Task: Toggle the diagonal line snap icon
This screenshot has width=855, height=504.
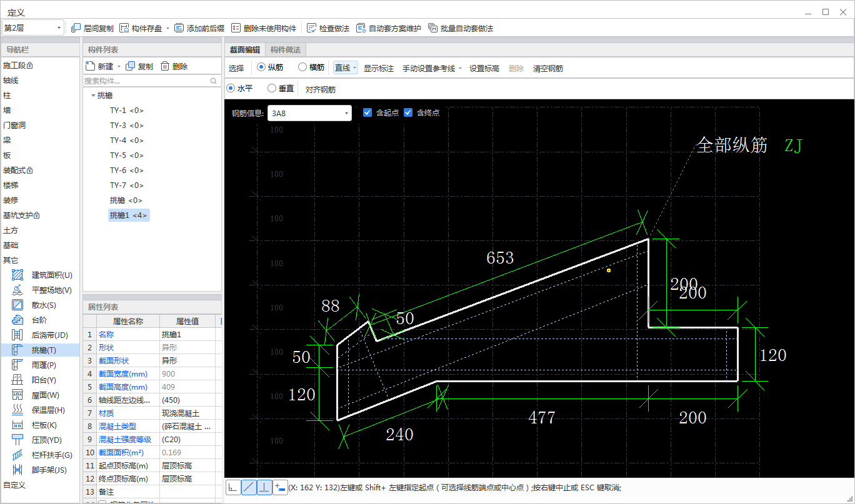Action: point(249,487)
